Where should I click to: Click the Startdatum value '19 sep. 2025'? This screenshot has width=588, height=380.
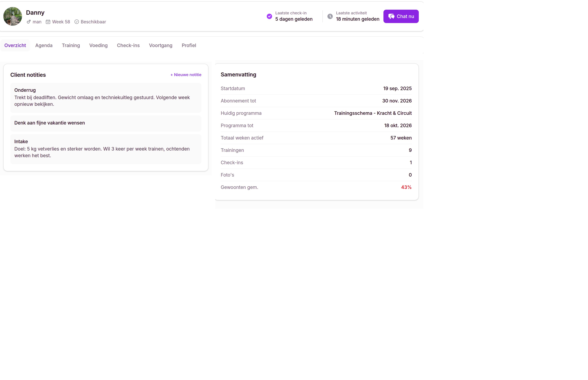click(397, 88)
